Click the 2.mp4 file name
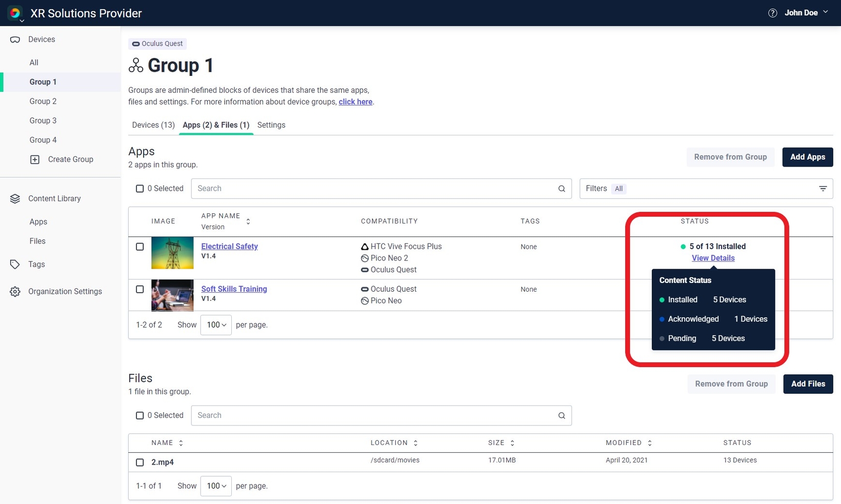 [x=163, y=462]
